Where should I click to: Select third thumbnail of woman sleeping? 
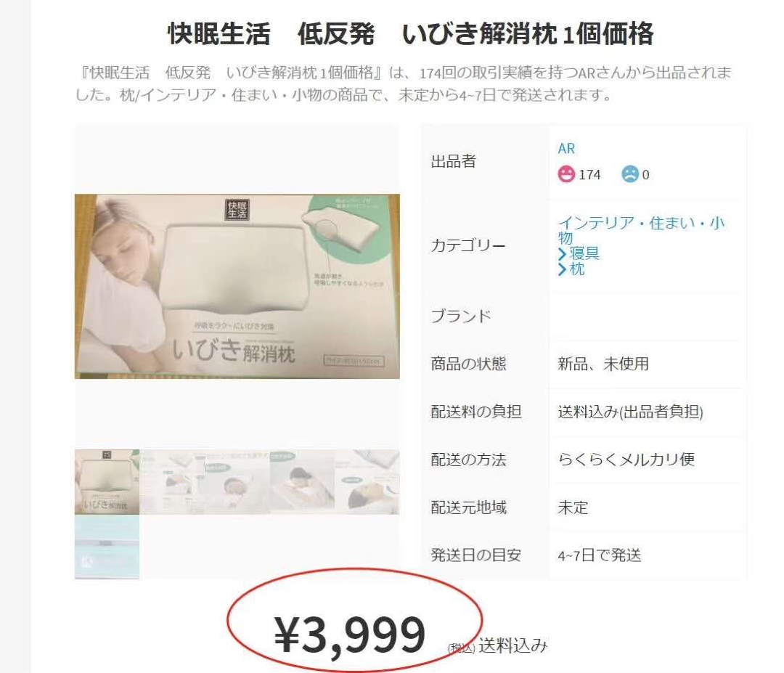pos(302,481)
